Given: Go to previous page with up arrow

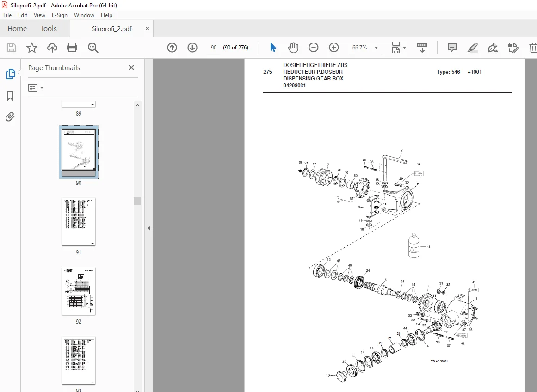Looking at the screenshot, I should pyautogui.click(x=172, y=48).
